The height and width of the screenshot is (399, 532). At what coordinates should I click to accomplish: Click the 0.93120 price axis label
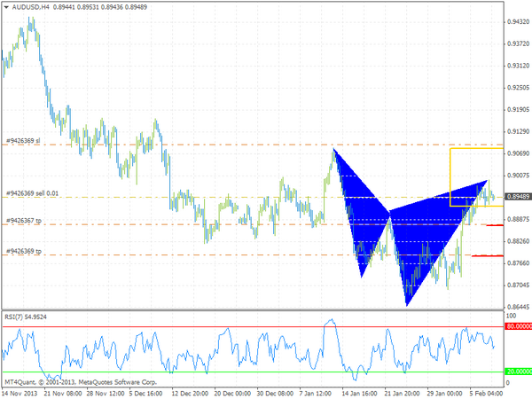(x=518, y=66)
